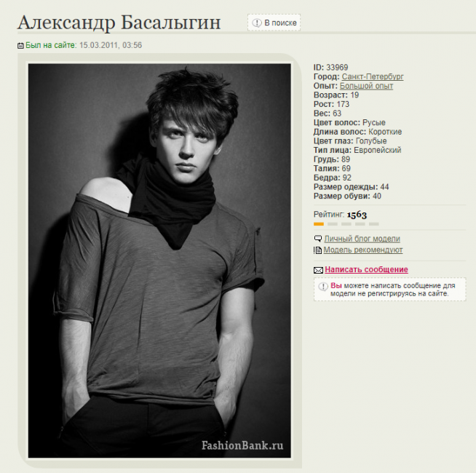Click Написать сообщение to message the model
The width and height of the screenshot is (476, 473).
pos(366,269)
